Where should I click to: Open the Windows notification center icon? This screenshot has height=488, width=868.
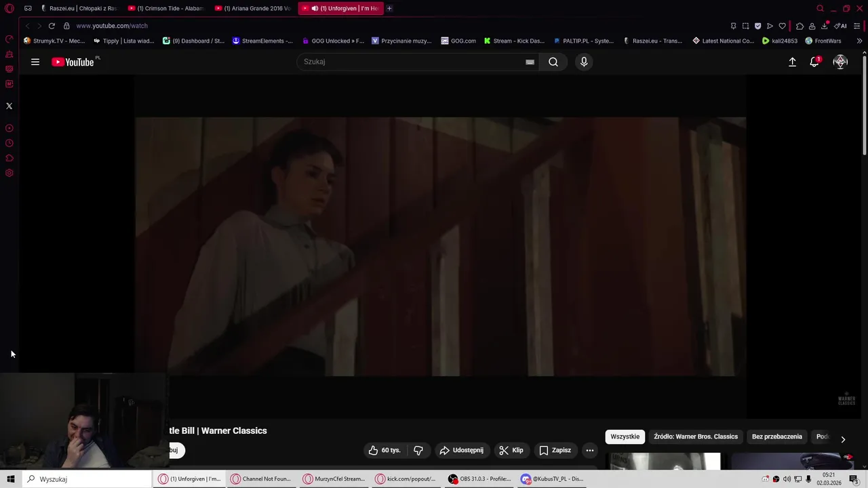[x=854, y=479]
